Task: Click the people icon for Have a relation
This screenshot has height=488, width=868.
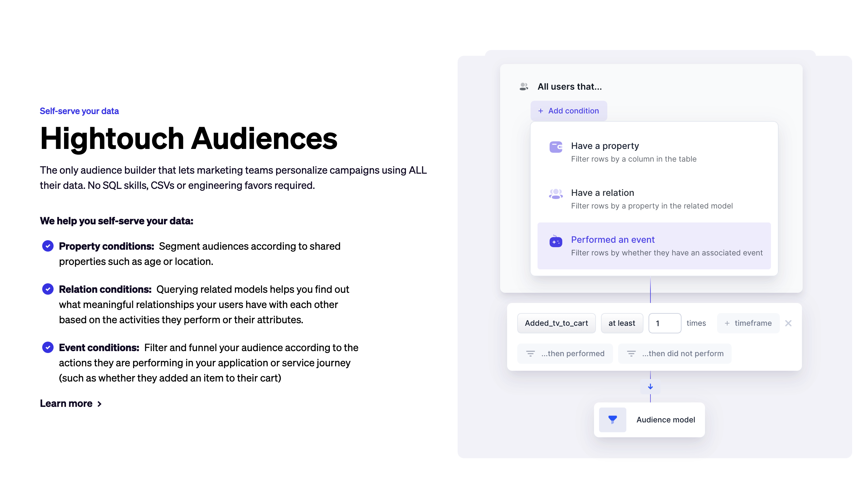Action: 556,194
